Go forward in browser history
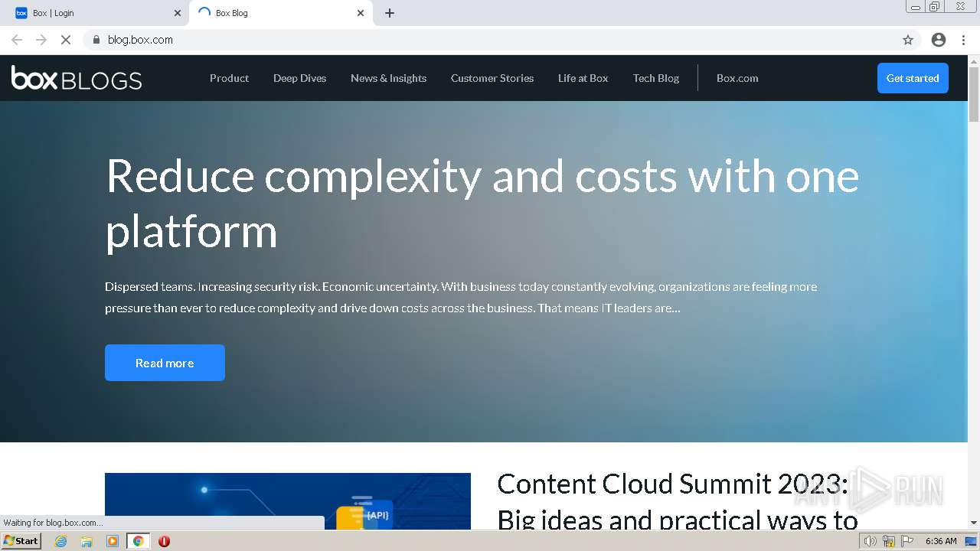Viewport: 980px width, 551px height. point(41,40)
